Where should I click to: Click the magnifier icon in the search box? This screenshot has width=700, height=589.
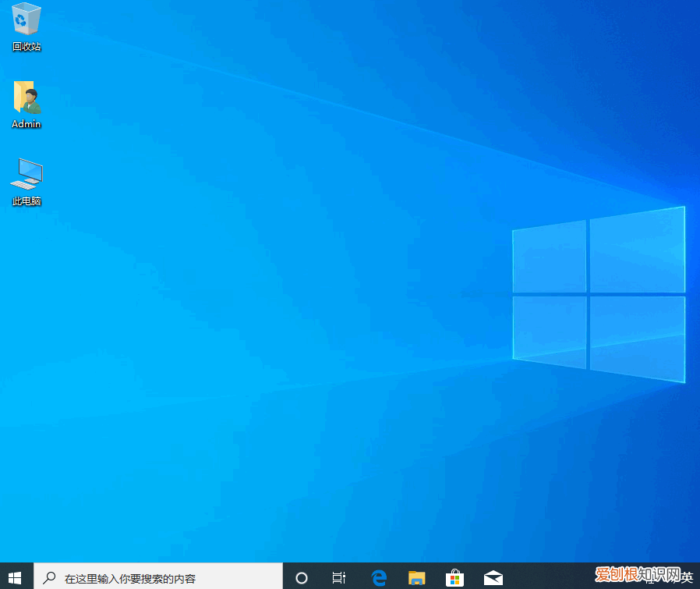tap(49, 578)
